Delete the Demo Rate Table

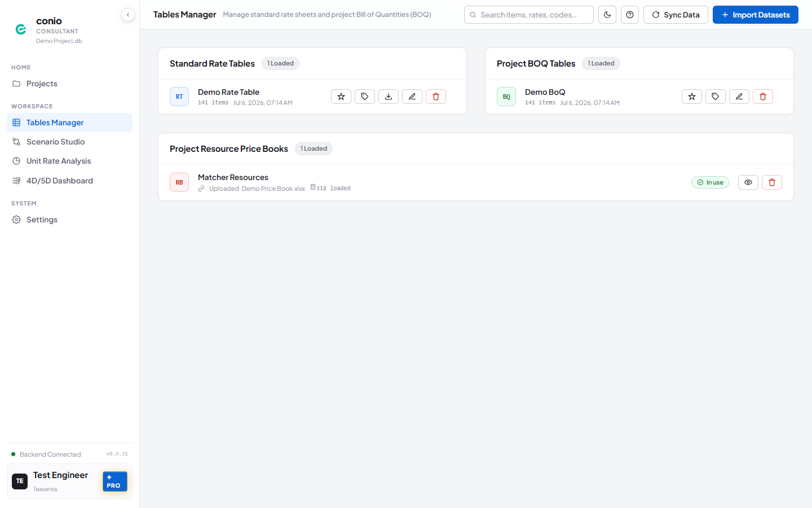point(436,97)
